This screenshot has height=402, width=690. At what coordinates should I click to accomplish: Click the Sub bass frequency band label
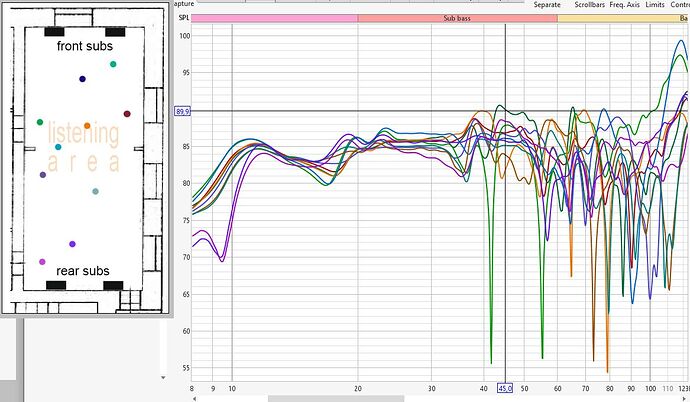457,18
